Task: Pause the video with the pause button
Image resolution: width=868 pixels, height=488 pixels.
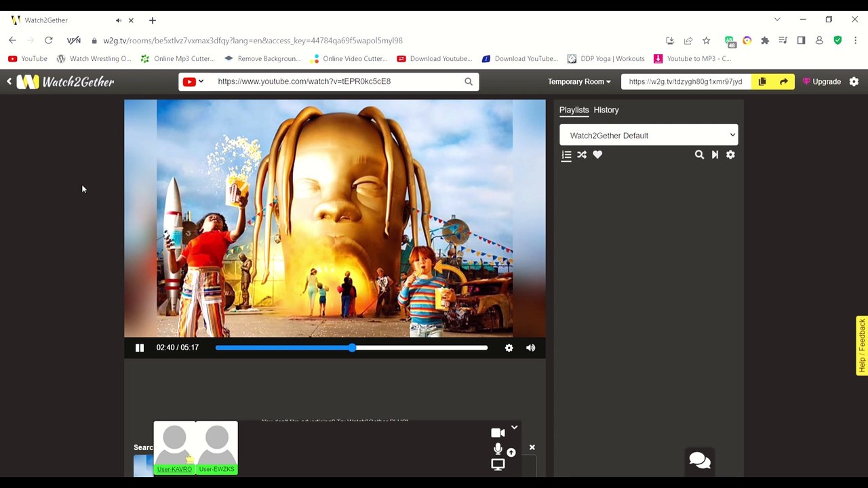Action: tap(140, 348)
